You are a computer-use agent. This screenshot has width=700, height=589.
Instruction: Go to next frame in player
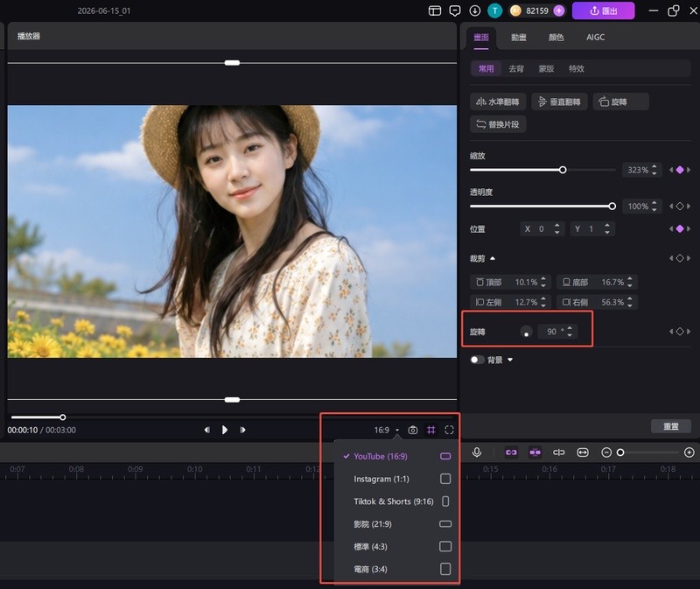click(x=242, y=430)
